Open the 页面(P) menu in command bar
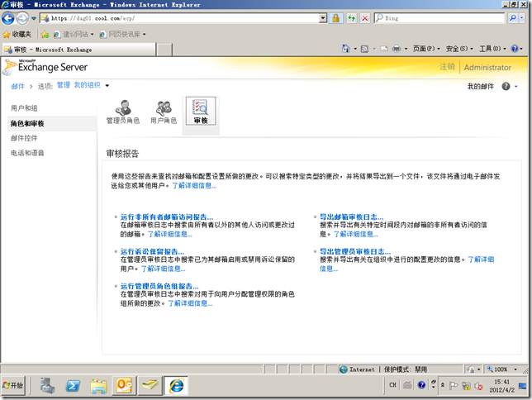This screenshot has height=400, width=532. tap(428, 50)
